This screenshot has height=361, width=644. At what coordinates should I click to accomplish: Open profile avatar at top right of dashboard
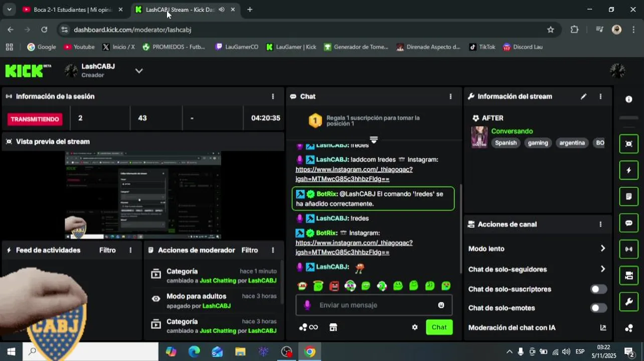click(x=617, y=71)
